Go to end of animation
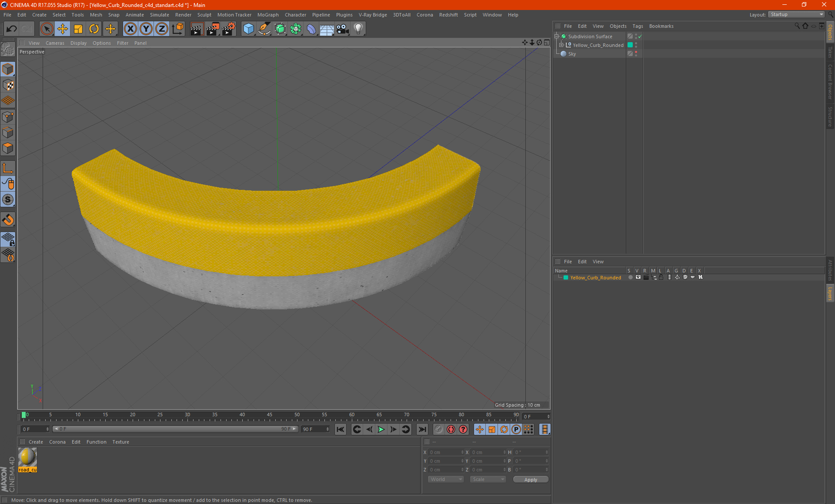This screenshot has height=504, width=835. pyautogui.click(x=422, y=429)
